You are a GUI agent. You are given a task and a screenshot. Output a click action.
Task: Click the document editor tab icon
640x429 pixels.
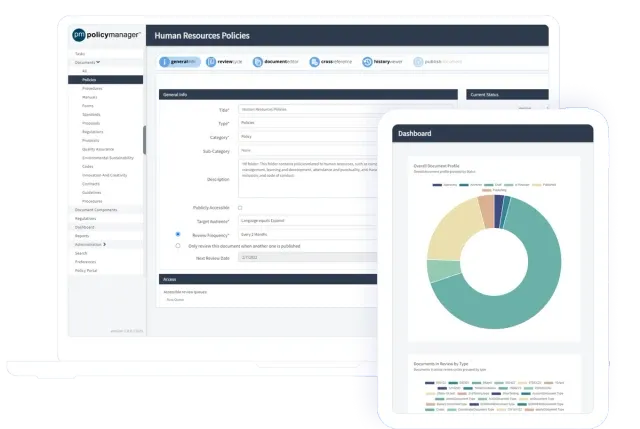click(258, 62)
